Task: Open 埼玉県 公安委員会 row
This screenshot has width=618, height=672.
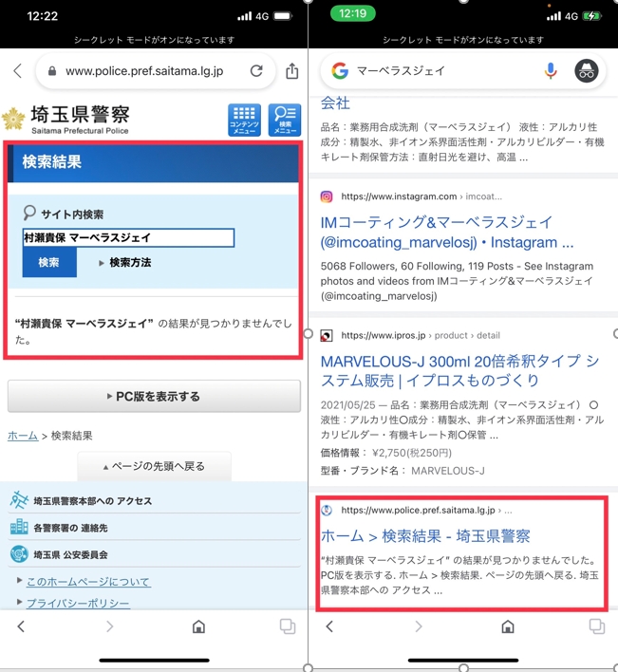Action: click(155, 554)
